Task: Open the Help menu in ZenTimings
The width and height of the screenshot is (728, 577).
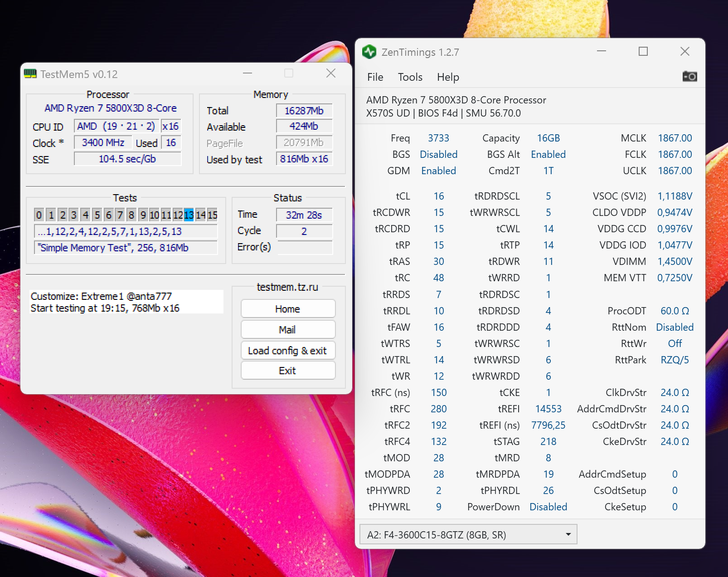Action: [448, 77]
